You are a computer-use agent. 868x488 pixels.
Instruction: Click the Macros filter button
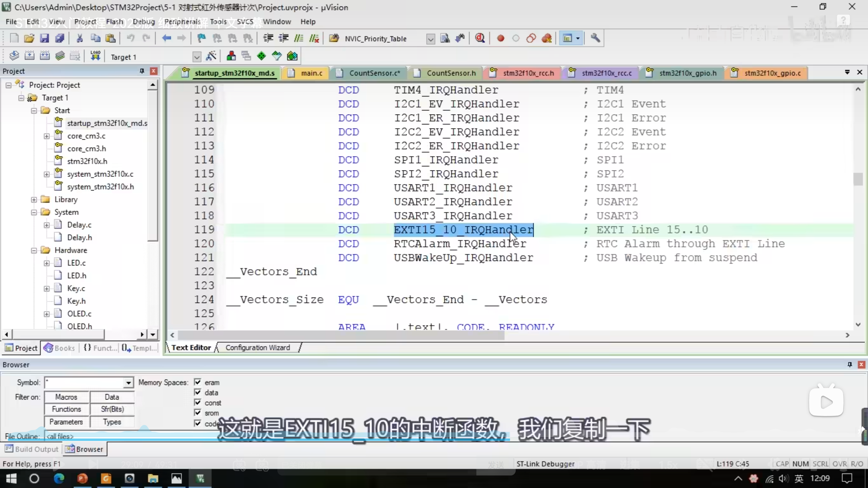(x=66, y=397)
